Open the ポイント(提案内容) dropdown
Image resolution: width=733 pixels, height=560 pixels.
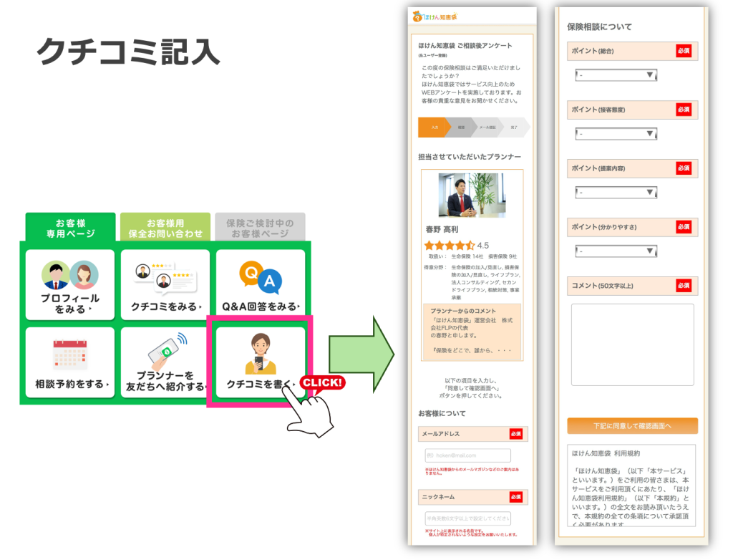(616, 193)
